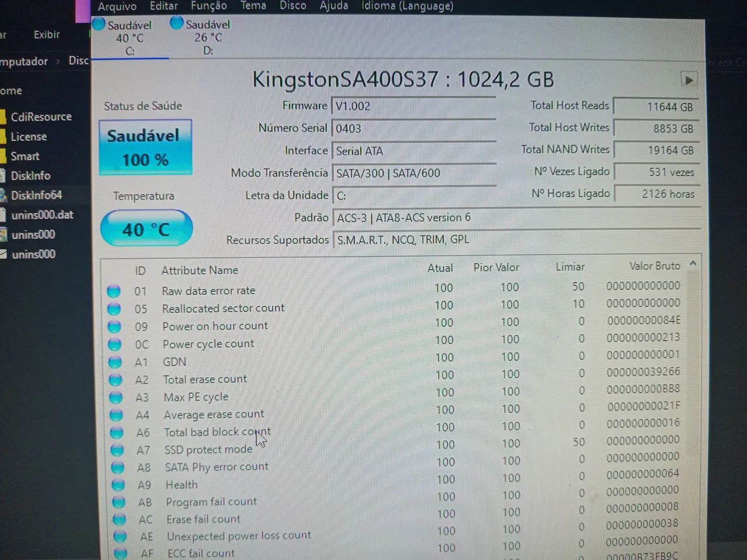Click the status LED beside Reallocated sector count

pos(114,308)
